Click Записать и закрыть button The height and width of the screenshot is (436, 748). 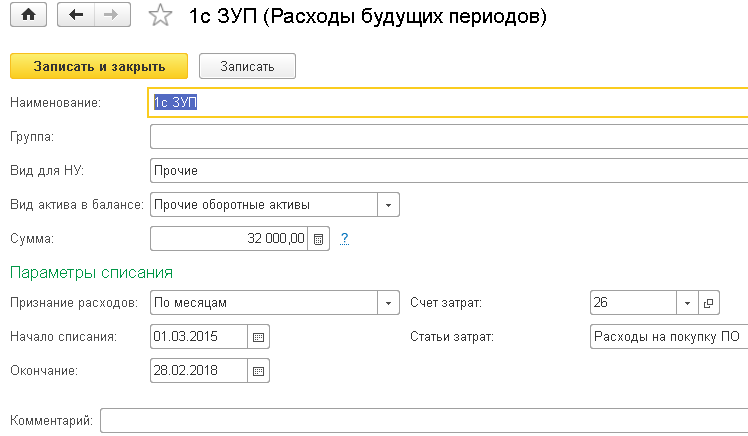(99, 66)
